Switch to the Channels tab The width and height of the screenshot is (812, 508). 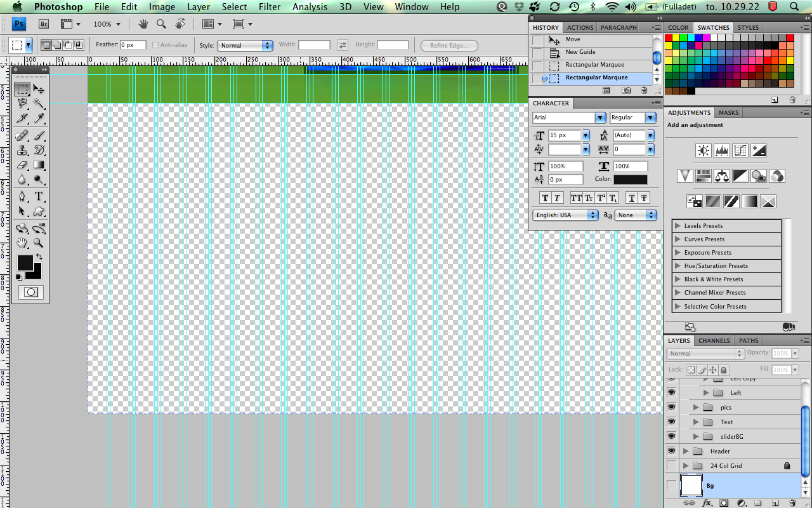[714, 340]
